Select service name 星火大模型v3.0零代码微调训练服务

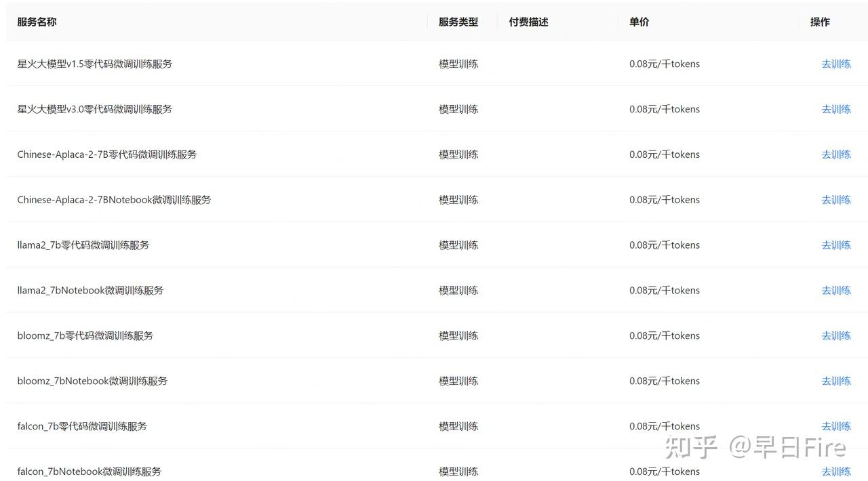[x=95, y=109]
